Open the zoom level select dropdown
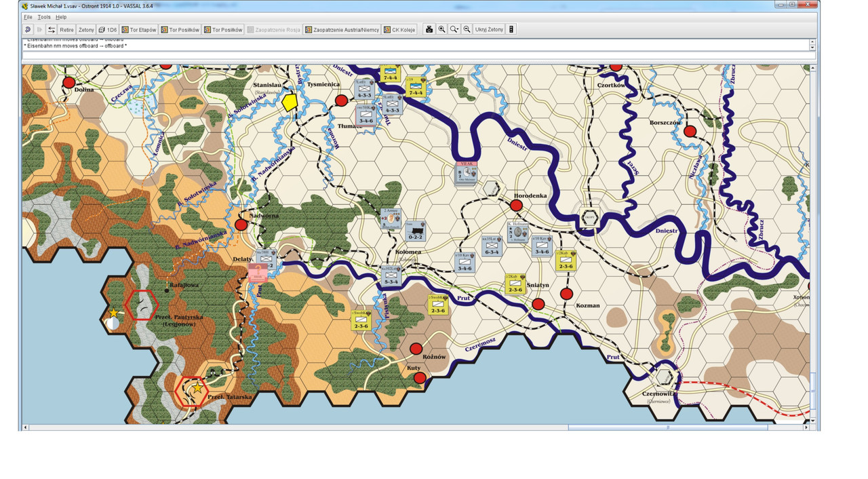Screen dimensions: 868x479 (454, 30)
